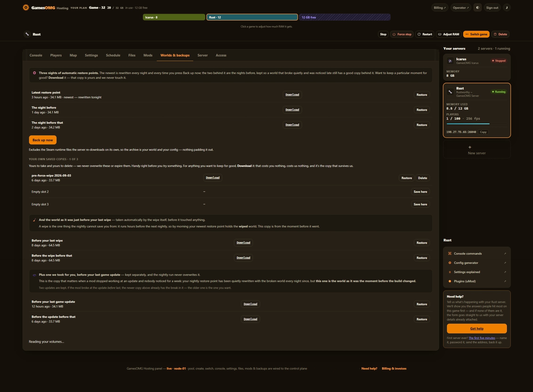Screen dimensions: 533x392
Task: Switch to the Players tab
Action: click(x=56, y=55)
